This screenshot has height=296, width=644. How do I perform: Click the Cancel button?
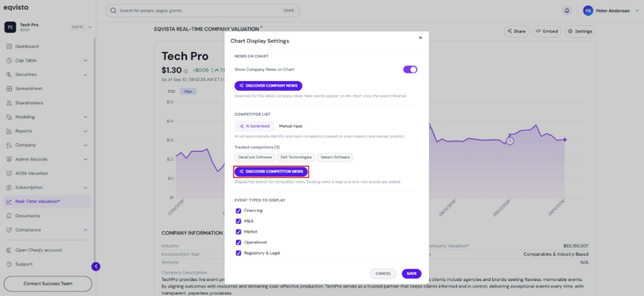383,273
